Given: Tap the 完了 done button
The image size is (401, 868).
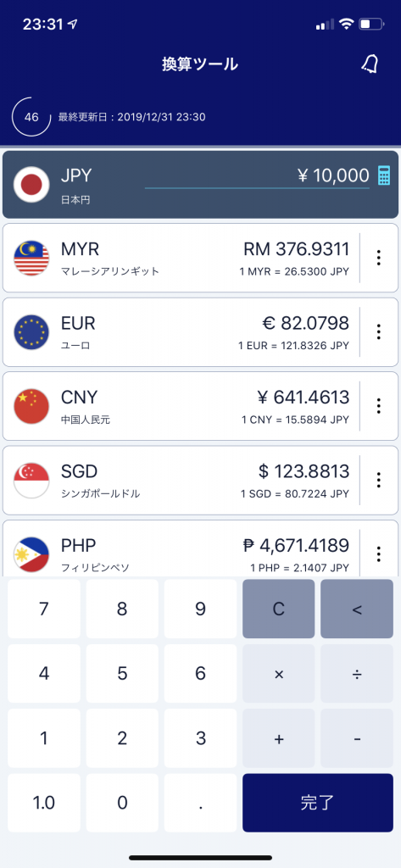Looking at the screenshot, I should click(318, 803).
